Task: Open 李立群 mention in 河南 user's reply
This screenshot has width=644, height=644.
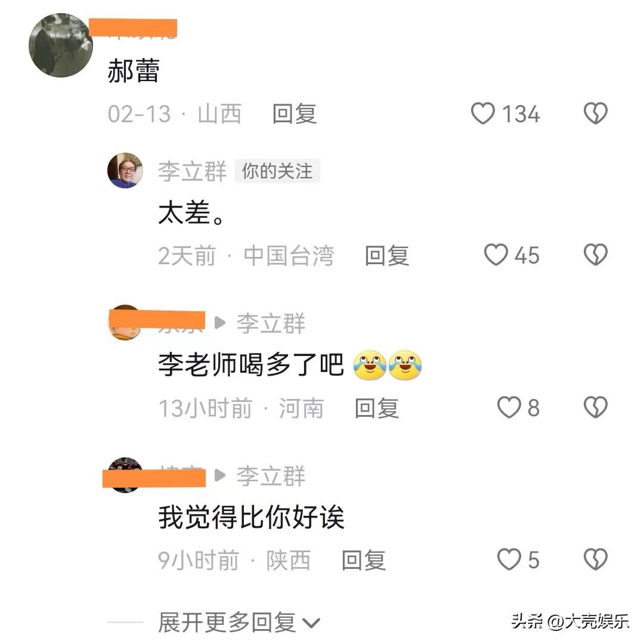Action: [271, 323]
